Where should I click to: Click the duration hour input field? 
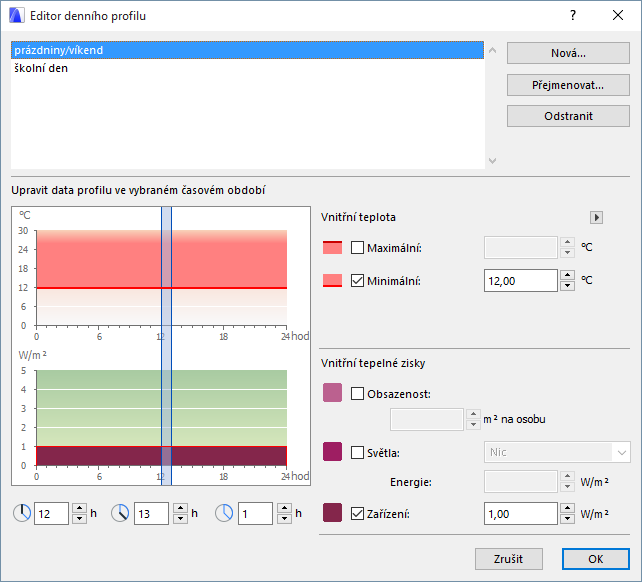255,514
